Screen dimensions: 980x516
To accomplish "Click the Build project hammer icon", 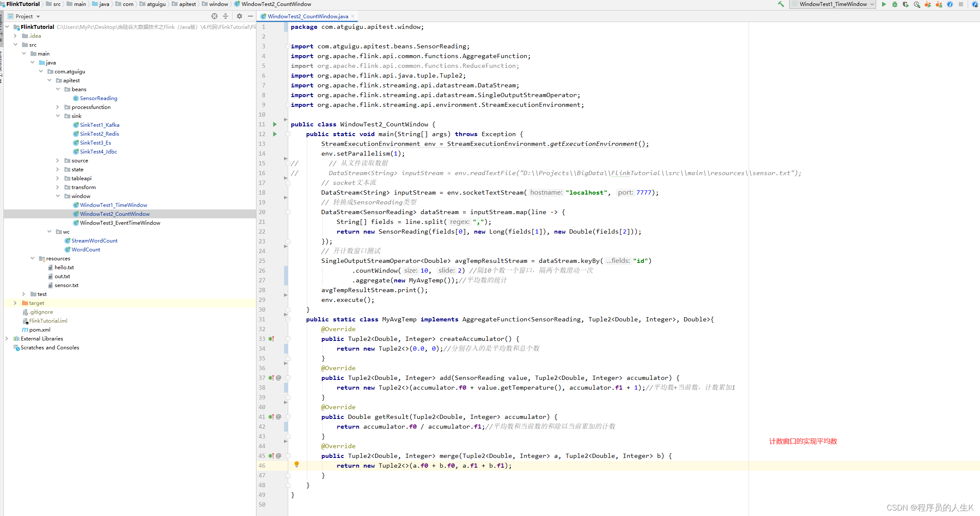I will (x=781, y=4).
